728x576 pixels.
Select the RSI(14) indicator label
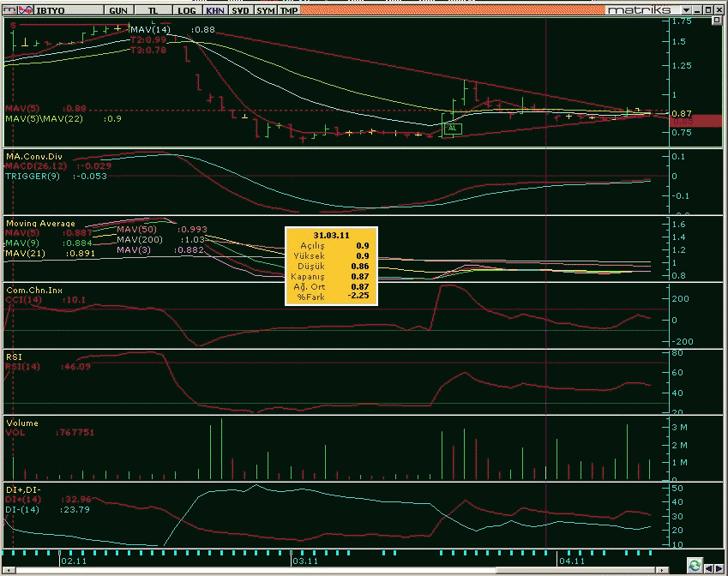[23, 367]
